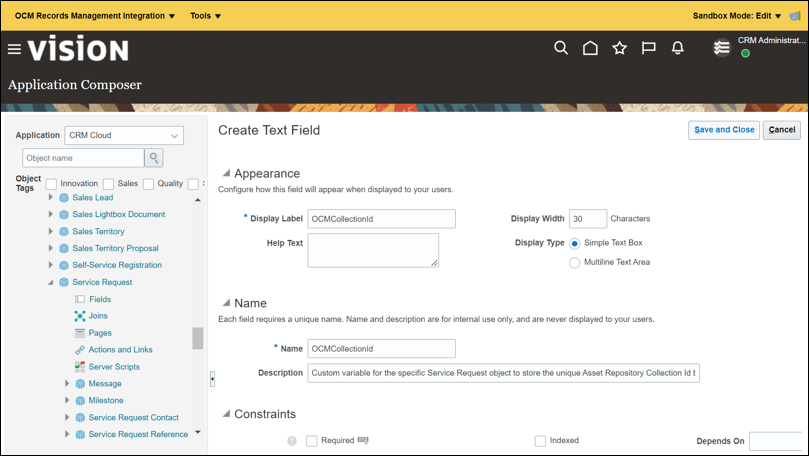Click the Message cube icon

80,384
